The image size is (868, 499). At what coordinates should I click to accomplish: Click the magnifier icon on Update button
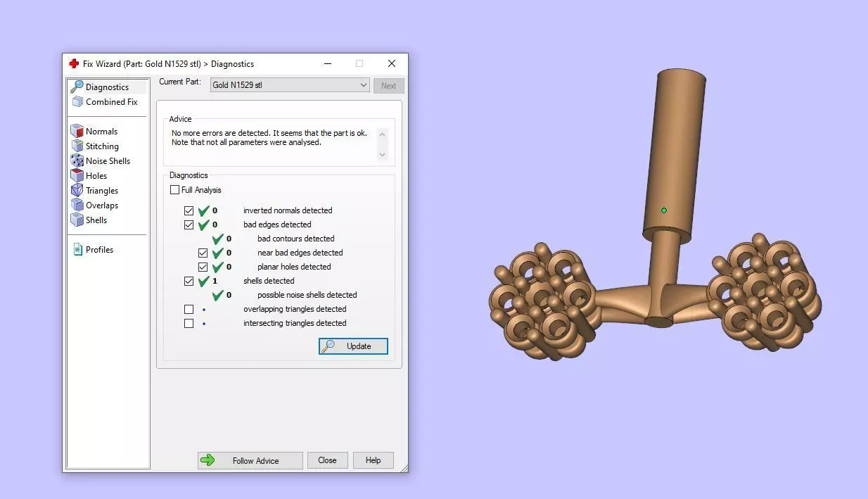(x=328, y=346)
